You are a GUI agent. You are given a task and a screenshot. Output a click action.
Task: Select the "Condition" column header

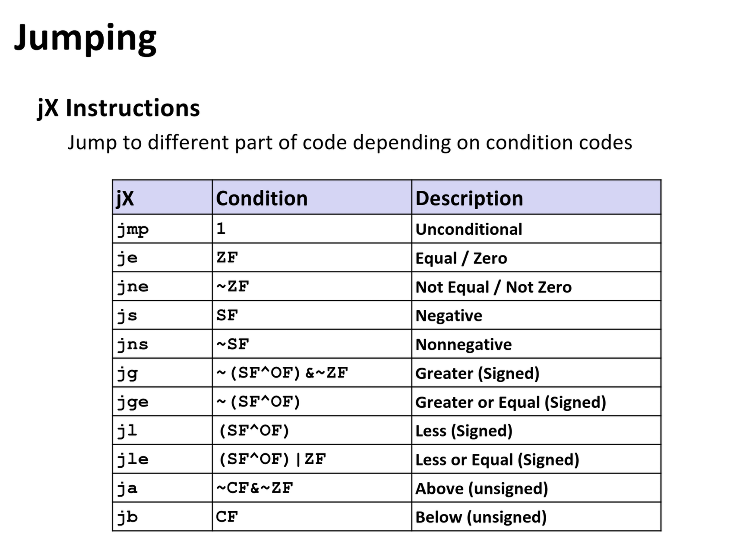point(262,198)
